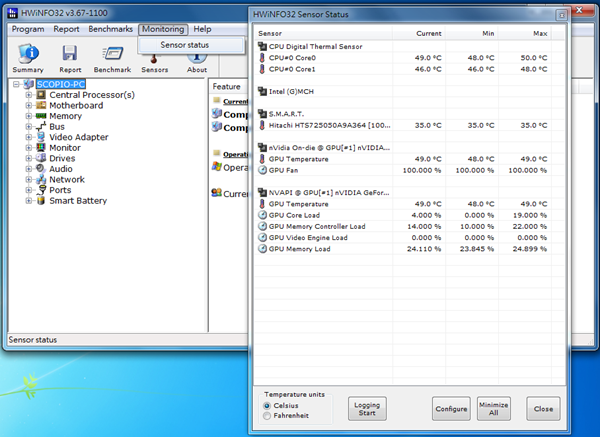Click the Minimize All button
The image size is (600, 437).
coord(494,409)
